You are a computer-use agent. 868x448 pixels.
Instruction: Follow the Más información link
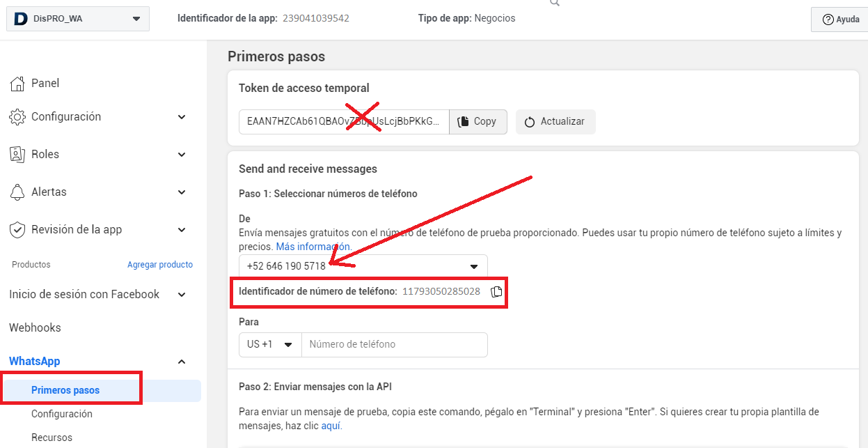tap(313, 247)
